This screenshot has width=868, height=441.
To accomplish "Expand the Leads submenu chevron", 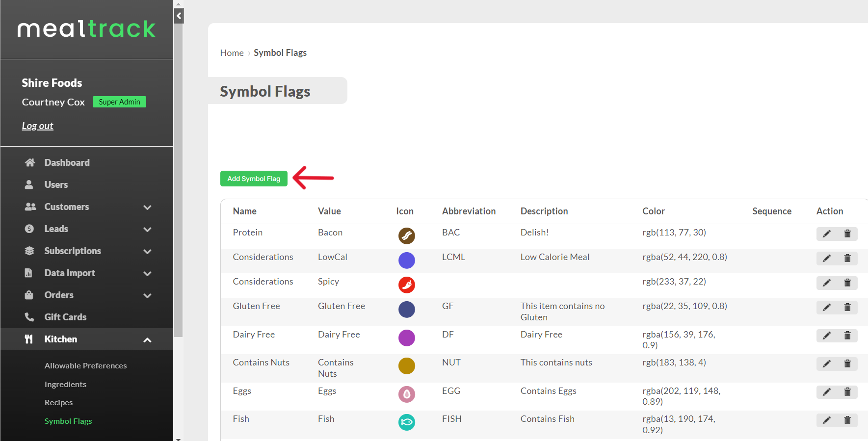I will coord(147,230).
